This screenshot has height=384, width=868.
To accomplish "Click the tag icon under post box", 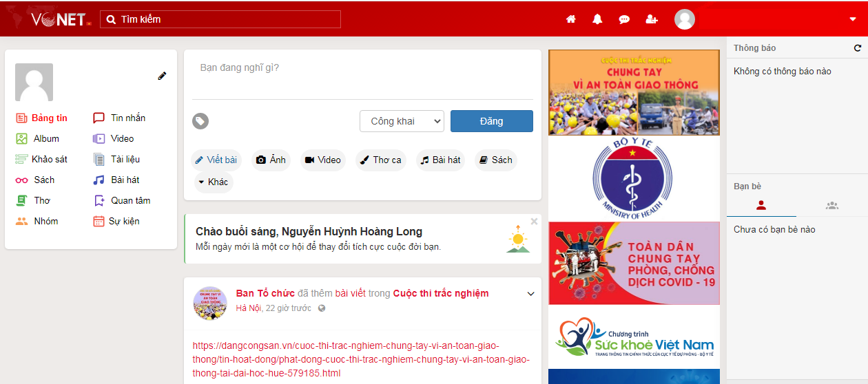I will [x=200, y=121].
